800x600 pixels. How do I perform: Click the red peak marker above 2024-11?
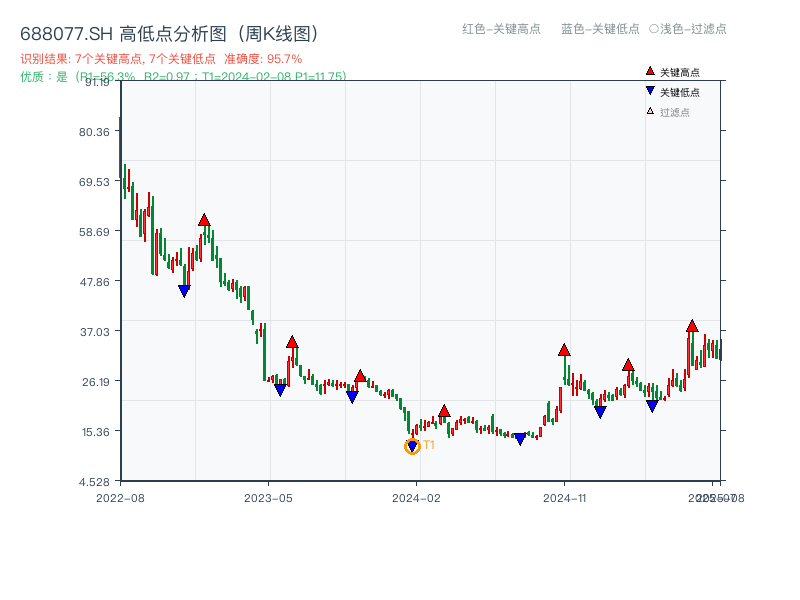tap(563, 350)
